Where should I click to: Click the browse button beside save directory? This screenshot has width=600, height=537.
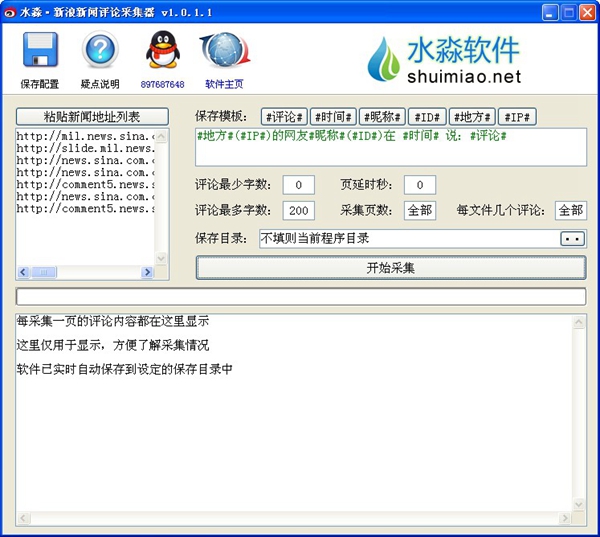pyautogui.click(x=572, y=239)
